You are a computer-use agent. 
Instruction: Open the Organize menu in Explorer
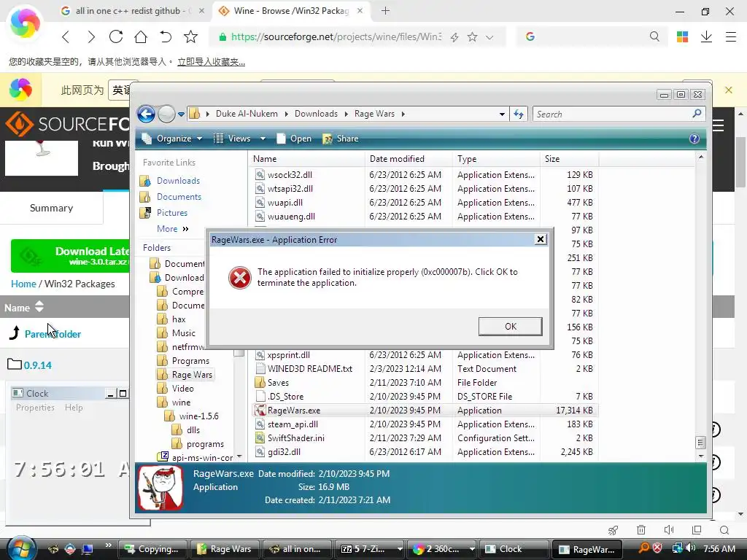(x=172, y=139)
